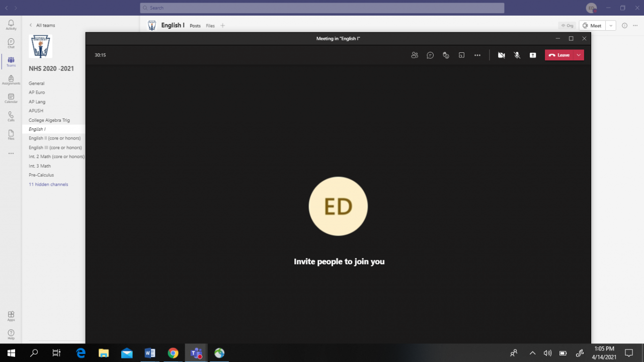Open the Windows notification center
This screenshot has width=644, height=362.
tap(628, 353)
